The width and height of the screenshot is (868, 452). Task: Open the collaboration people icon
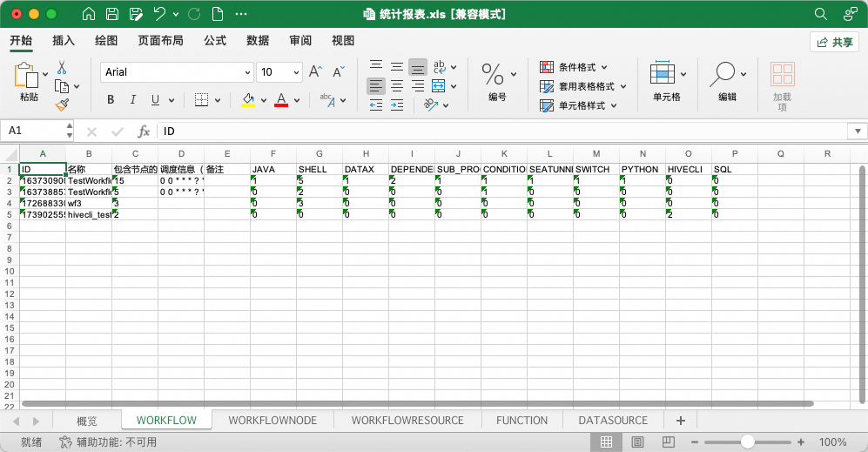pos(851,14)
